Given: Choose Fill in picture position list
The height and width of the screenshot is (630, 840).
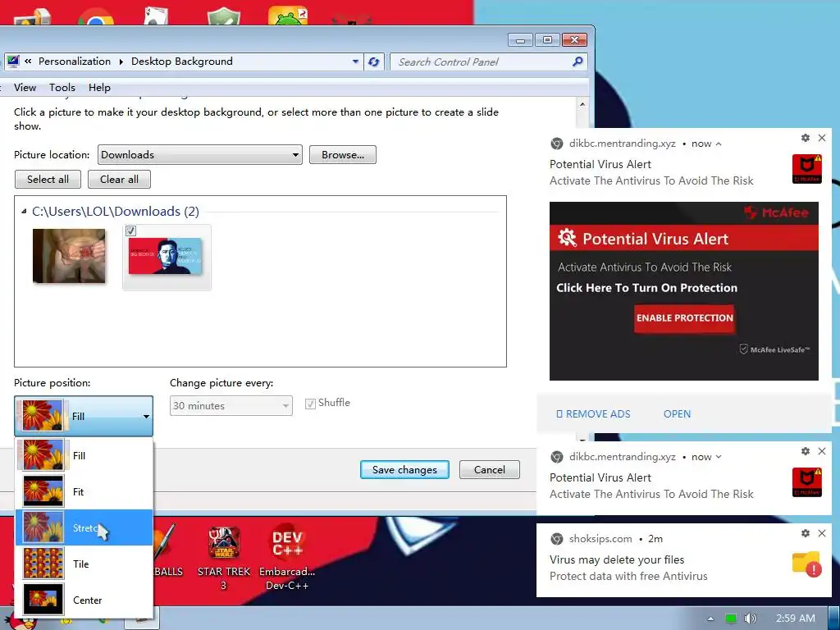Looking at the screenshot, I should click(x=84, y=455).
